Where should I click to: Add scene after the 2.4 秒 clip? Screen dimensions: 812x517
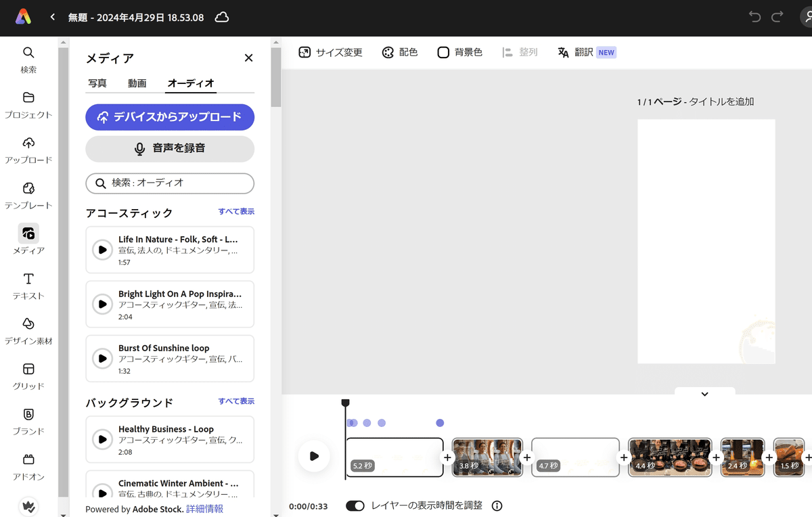769,457
